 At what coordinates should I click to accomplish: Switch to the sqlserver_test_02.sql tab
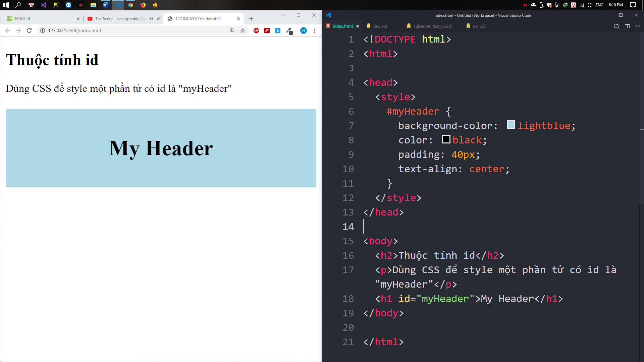[x=432, y=26]
